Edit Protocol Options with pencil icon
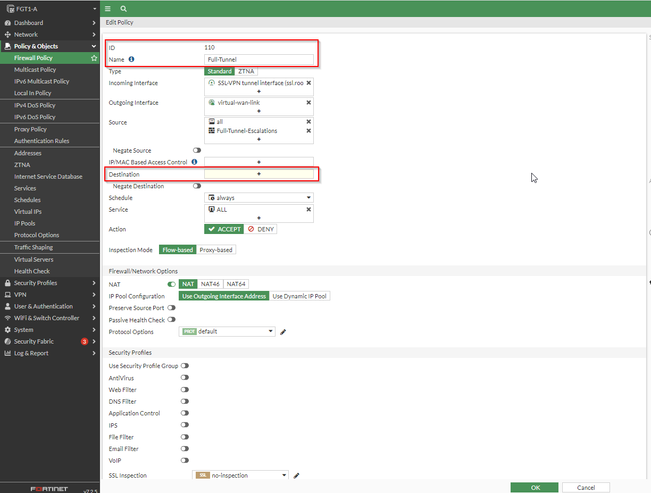This screenshot has height=493, width=651. [283, 332]
